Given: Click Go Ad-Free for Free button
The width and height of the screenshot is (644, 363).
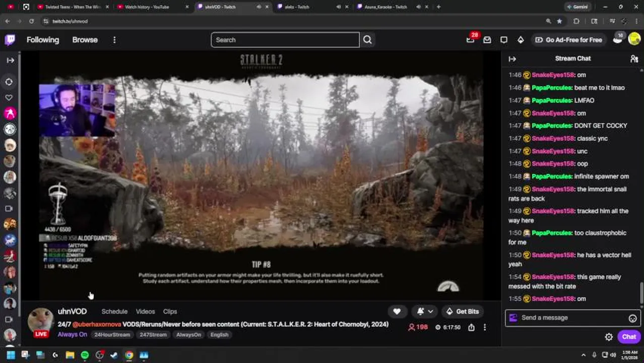Looking at the screenshot, I should tap(568, 40).
